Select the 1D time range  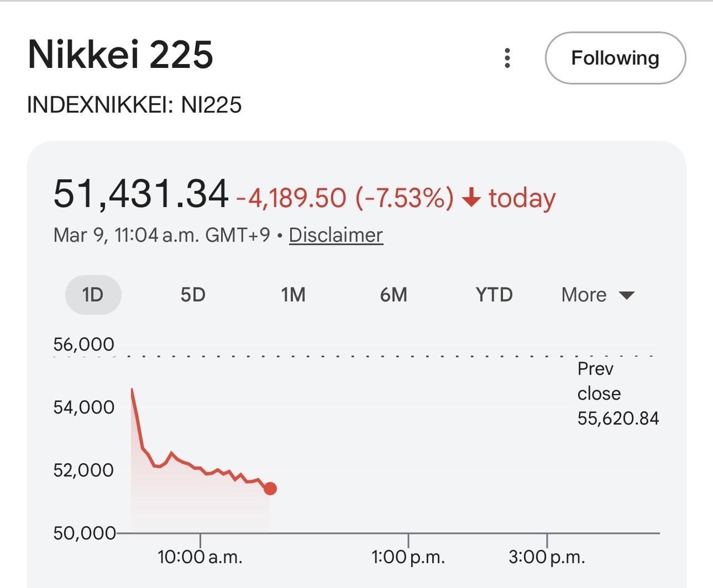click(93, 295)
